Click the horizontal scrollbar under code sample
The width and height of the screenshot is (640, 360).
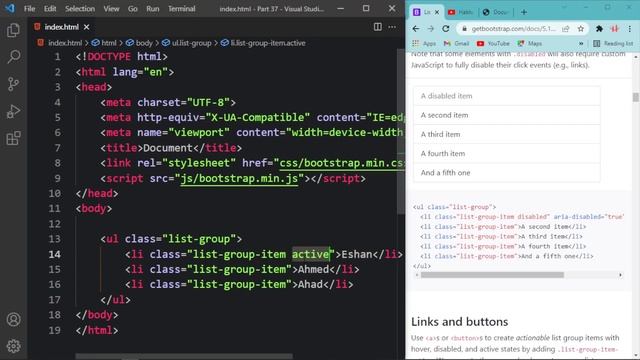[x=492, y=275]
